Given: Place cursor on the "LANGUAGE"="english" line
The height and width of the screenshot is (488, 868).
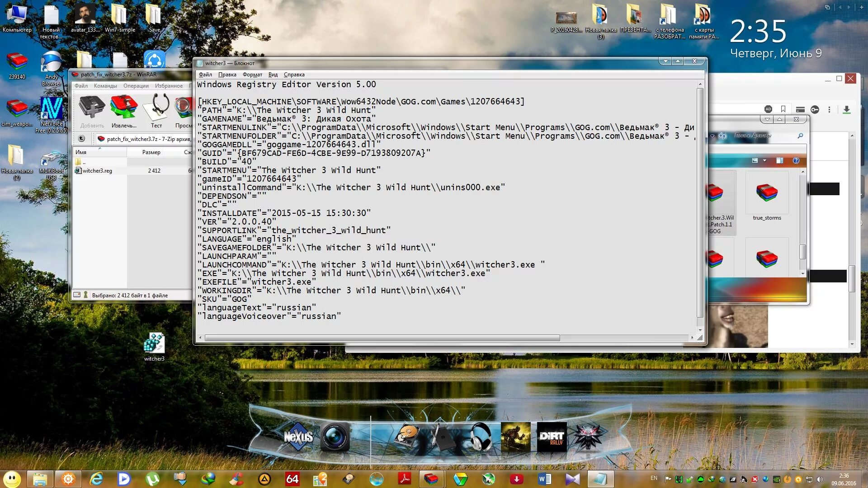Looking at the screenshot, I should coord(246,239).
